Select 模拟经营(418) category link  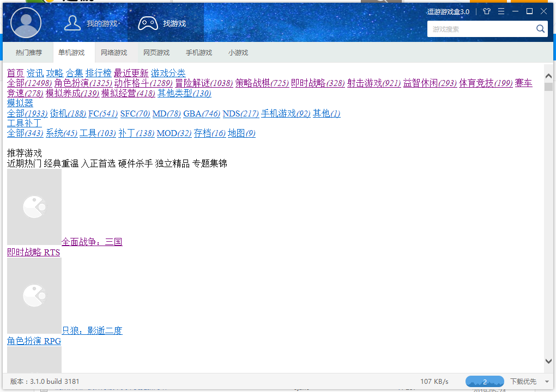point(128,93)
